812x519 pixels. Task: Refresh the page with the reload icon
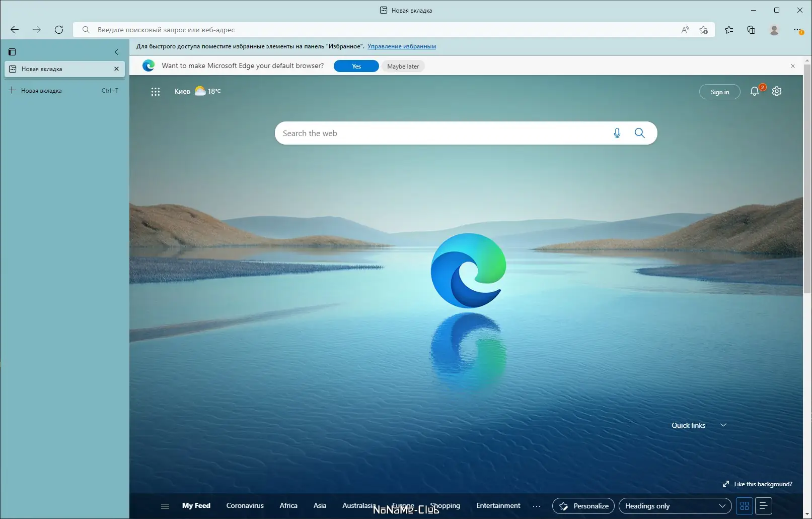[x=59, y=30]
